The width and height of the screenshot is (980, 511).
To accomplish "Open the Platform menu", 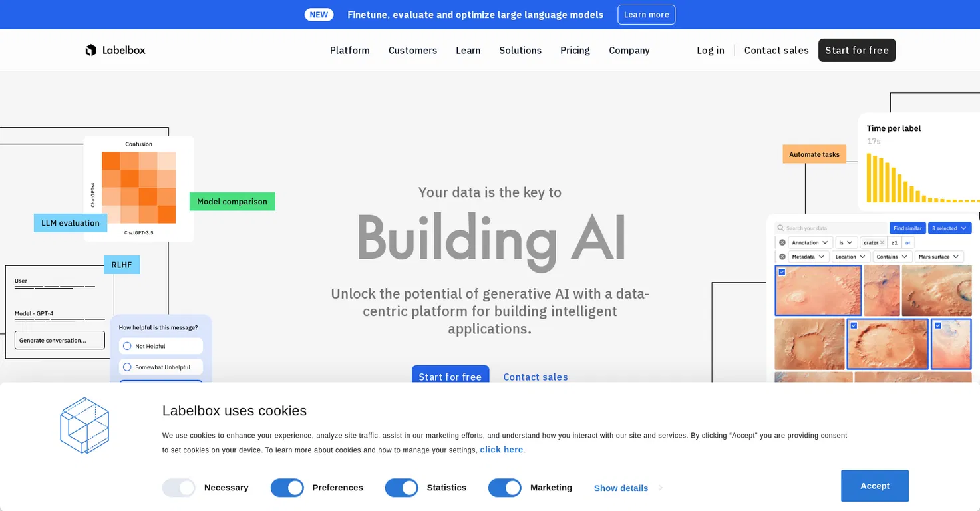I will [350, 50].
